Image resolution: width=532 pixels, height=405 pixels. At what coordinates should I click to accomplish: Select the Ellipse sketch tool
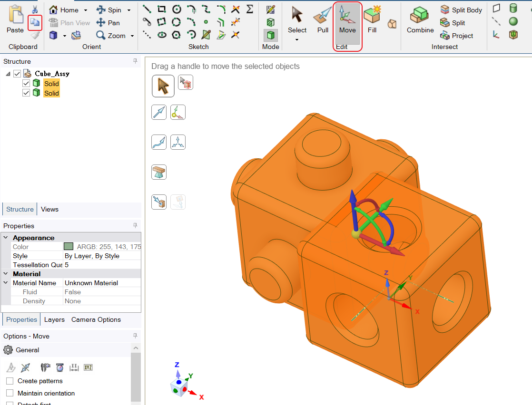coord(162,35)
